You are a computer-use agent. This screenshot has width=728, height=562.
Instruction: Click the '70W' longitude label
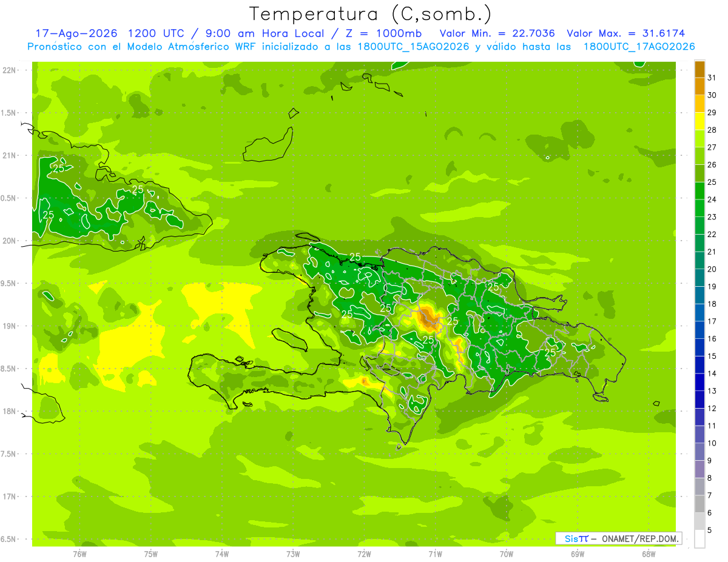(x=507, y=554)
